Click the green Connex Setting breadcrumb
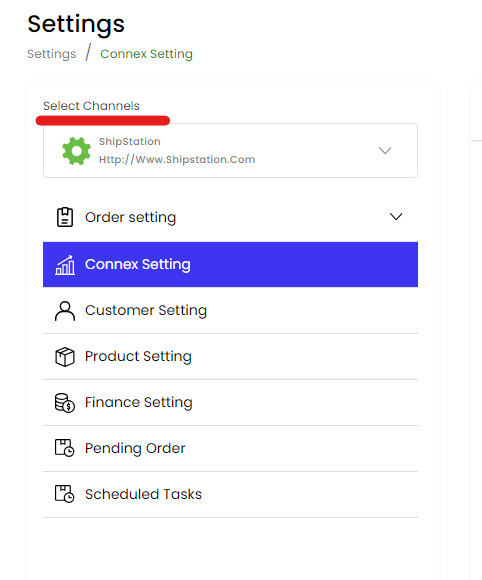 tap(146, 54)
